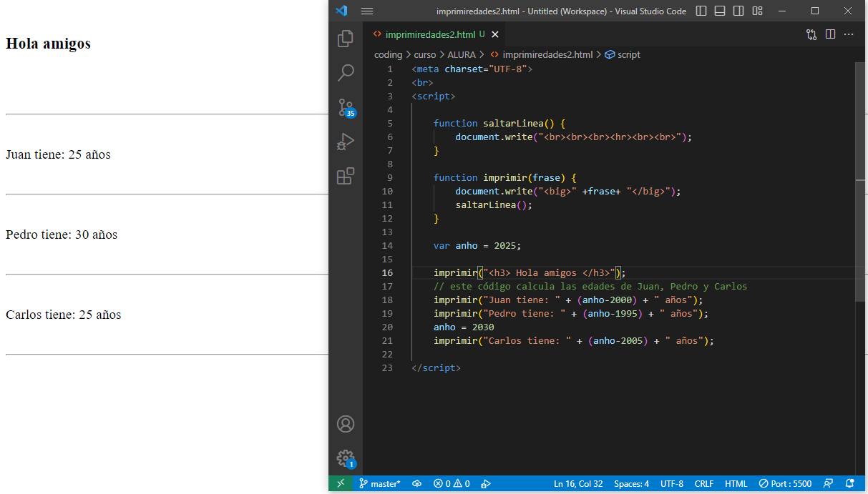
Task: Click Port : 5500 live server button
Action: 785,484
